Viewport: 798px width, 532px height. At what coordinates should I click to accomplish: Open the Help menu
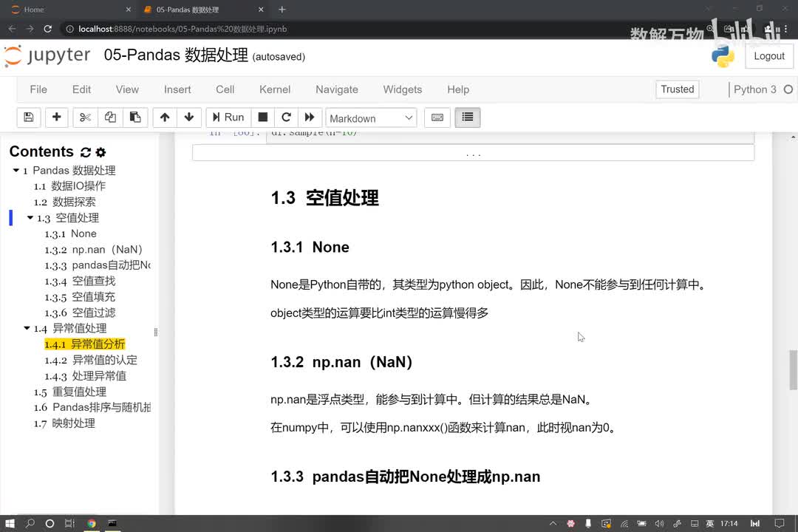[x=458, y=89]
